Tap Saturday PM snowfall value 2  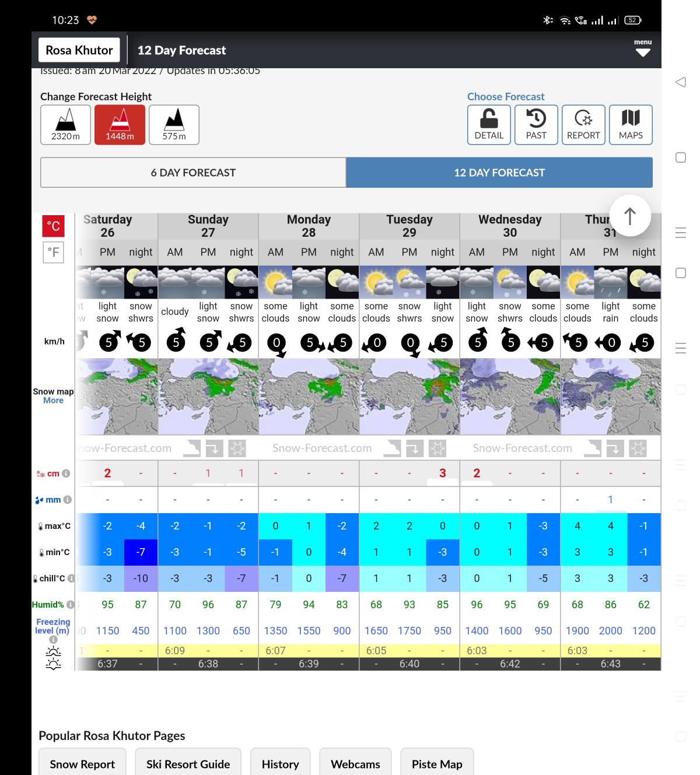tap(107, 473)
